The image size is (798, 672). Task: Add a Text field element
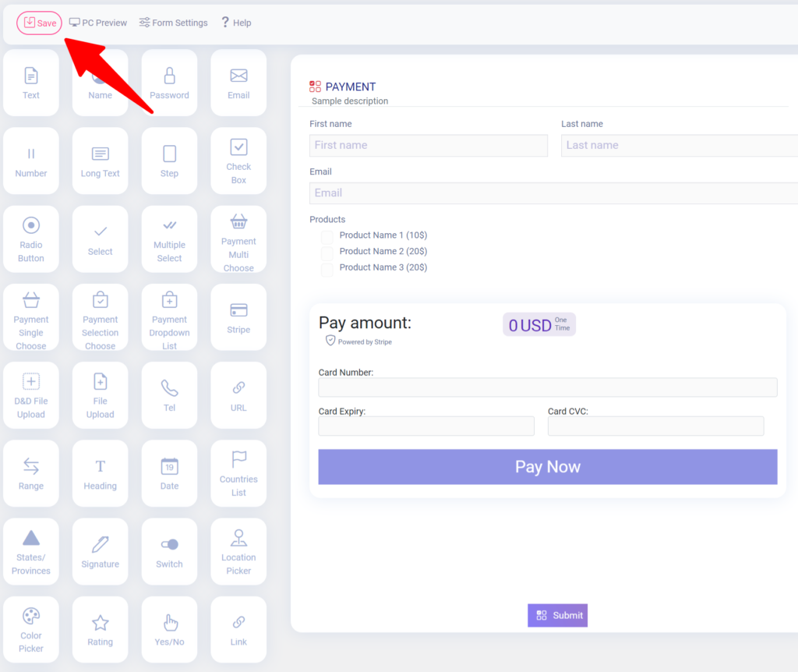pos(31,83)
